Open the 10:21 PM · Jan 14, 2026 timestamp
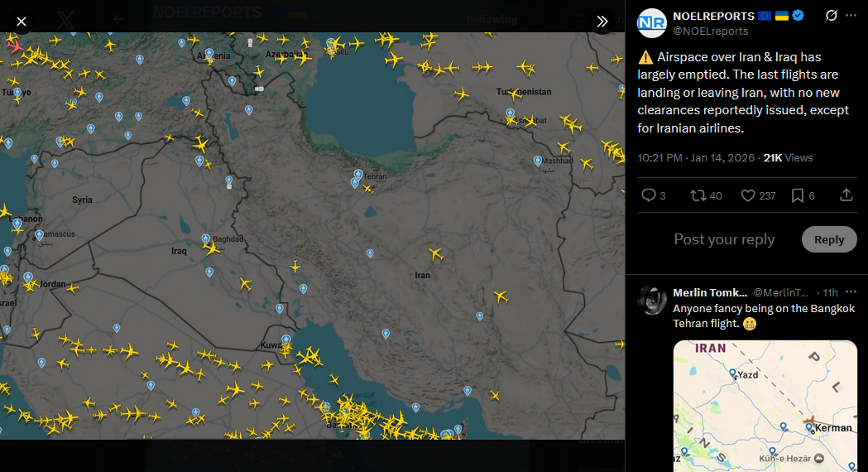The width and height of the screenshot is (868, 472). [x=696, y=158]
